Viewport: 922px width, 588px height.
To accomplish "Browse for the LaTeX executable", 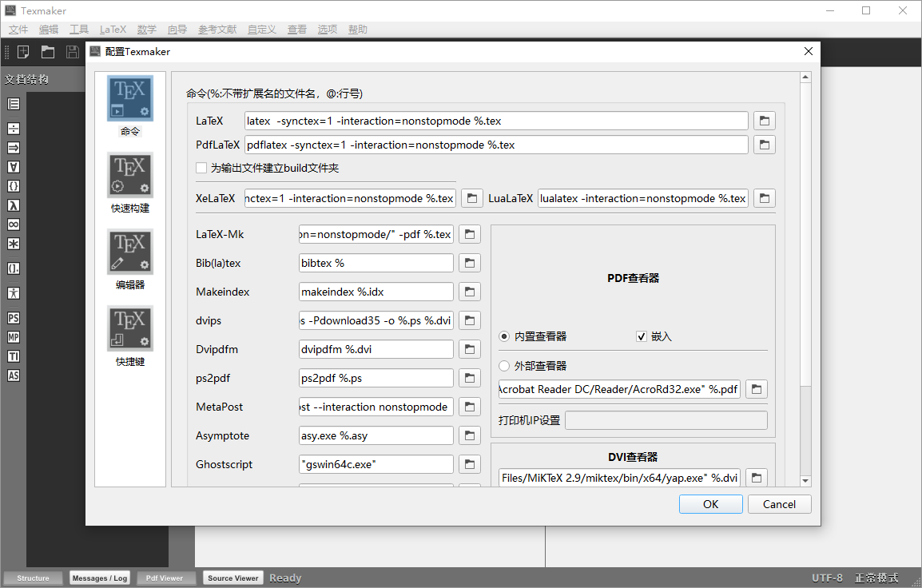I will [765, 121].
